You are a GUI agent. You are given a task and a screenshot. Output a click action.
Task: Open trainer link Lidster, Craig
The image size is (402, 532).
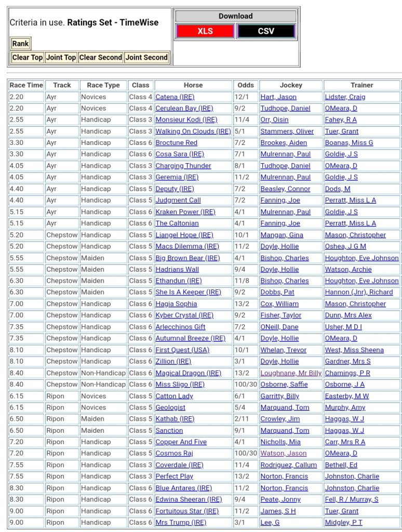tap(345, 97)
